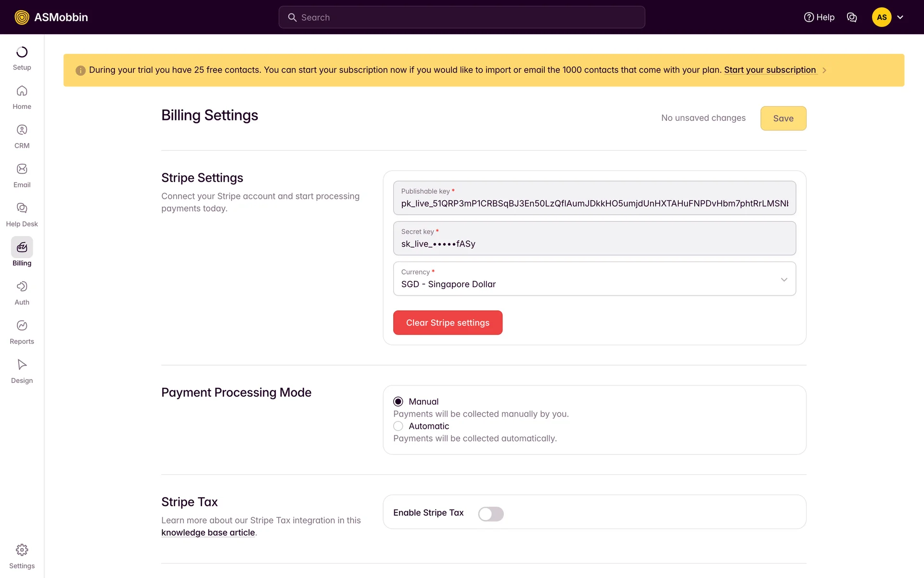Enable the Stripe Tax toggle

(490, 514)
